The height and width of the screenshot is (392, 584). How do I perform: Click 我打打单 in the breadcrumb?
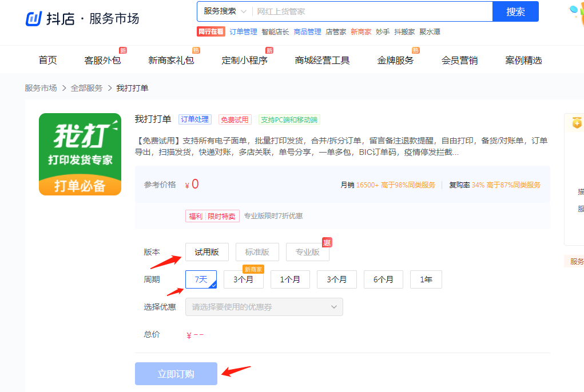132,88
